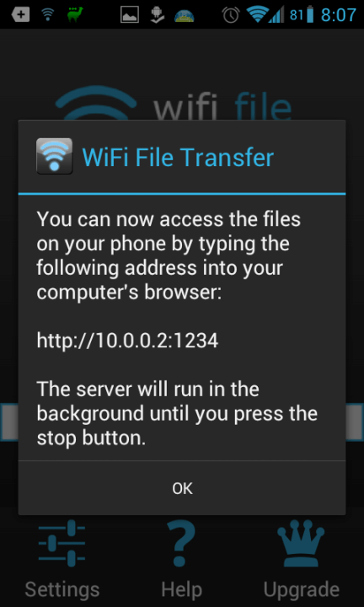The image size is (364, 607).
Task: Tap the small WiFi notification icon
Action: click(47, 14)
